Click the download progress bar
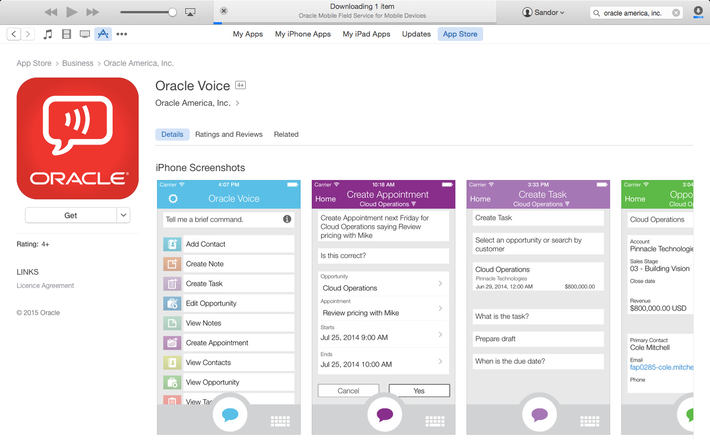 (x=355, y=23)
